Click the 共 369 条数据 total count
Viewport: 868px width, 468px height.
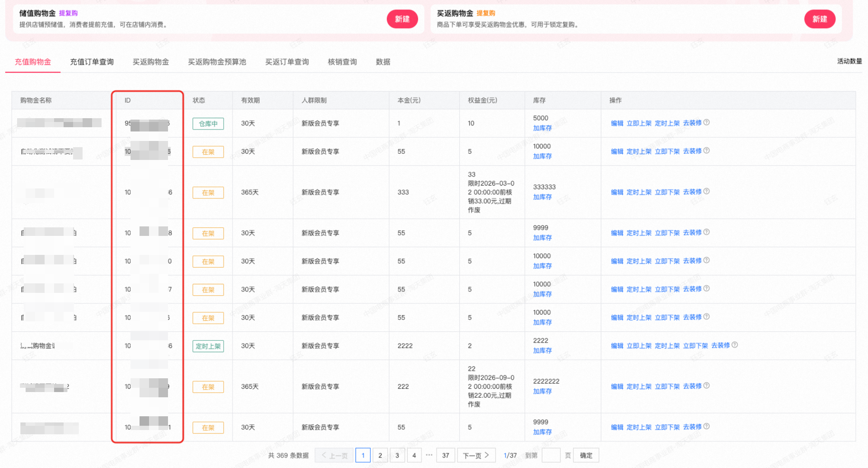pyautogui.click(x=289, y=456)
